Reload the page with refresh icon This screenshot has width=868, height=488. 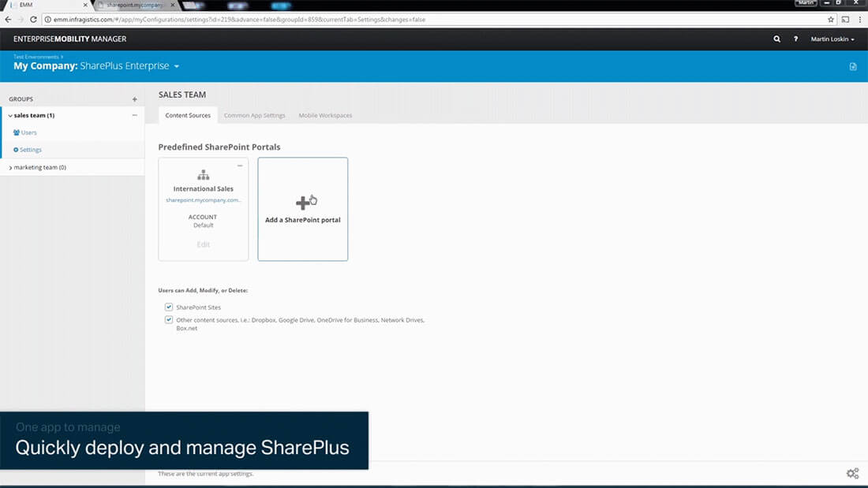point(33,20)
